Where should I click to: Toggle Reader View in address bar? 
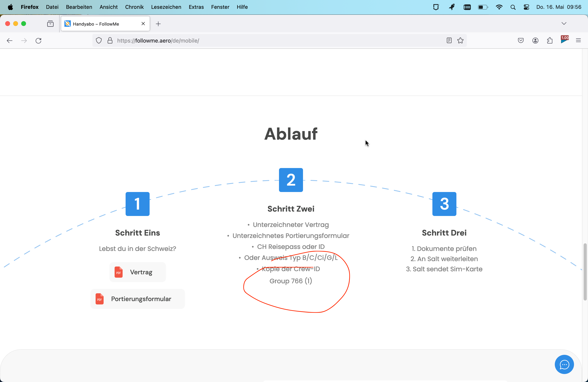coord(449,41)
